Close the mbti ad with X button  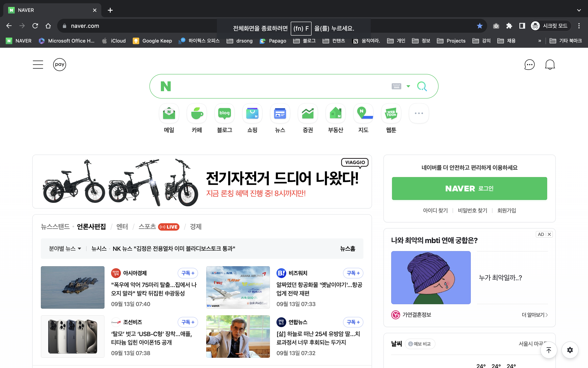pos(549,234)
